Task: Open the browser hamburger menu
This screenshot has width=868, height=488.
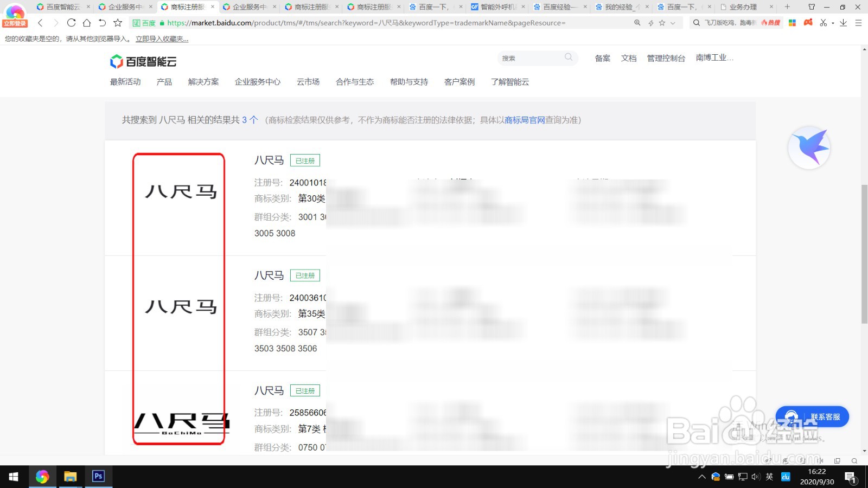Action: coord(858,23)
